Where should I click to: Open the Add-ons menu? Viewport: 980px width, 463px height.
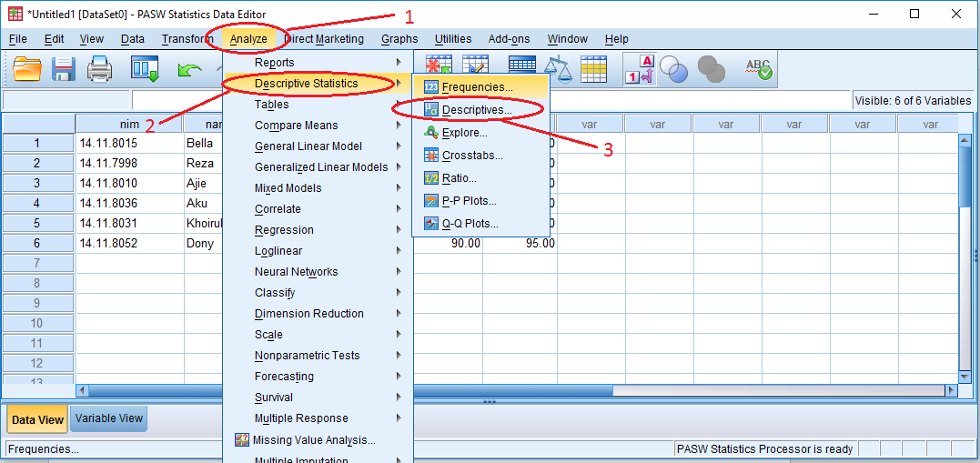coord(509,39)
